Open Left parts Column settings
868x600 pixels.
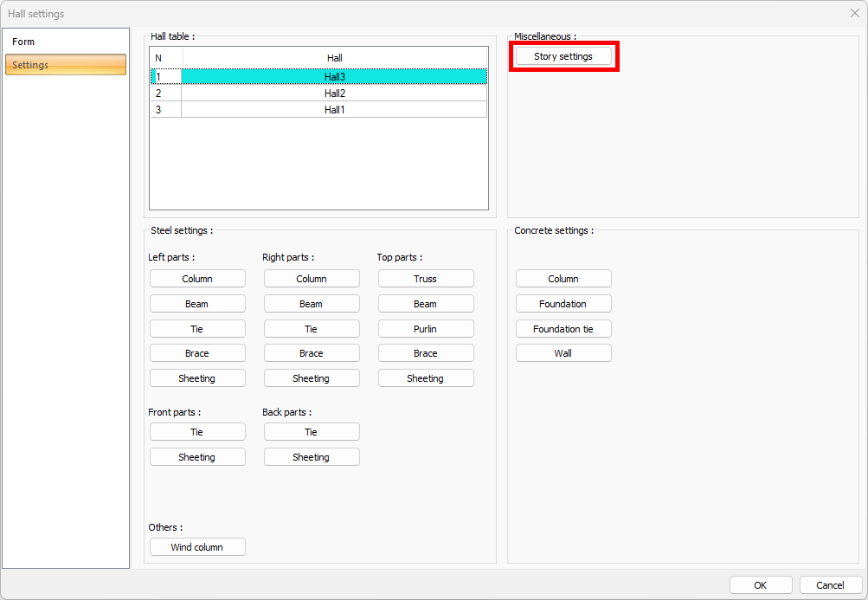pyautogui.click(x=197, y=279)
